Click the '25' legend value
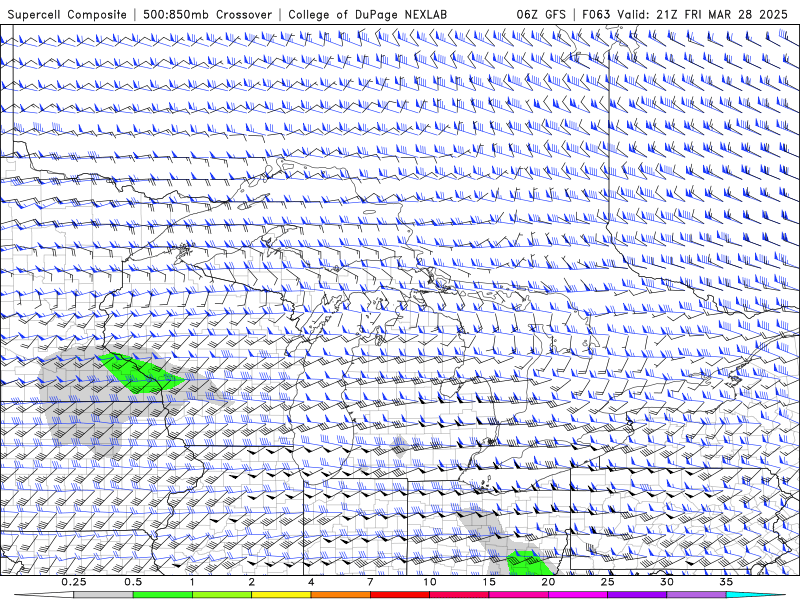 pyautogui.click(x=607, y=582)
